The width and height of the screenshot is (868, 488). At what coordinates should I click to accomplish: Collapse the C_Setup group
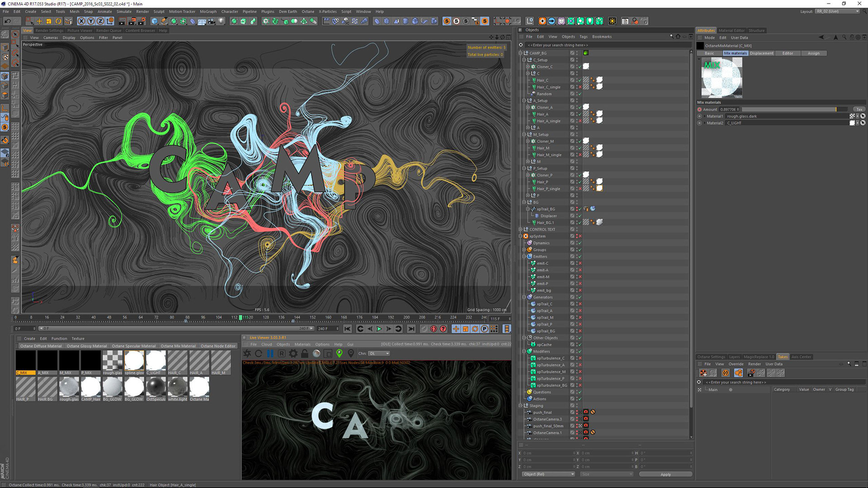[524, 60]
